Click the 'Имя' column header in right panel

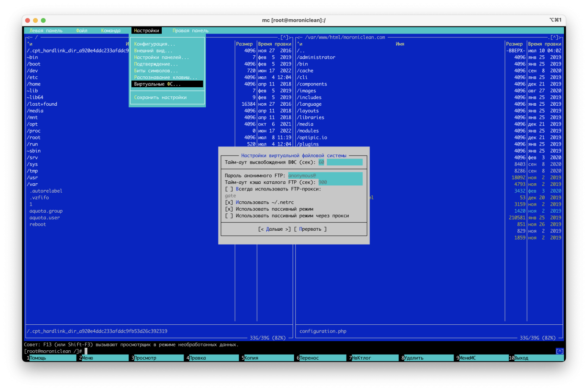(x=400, y=44)
